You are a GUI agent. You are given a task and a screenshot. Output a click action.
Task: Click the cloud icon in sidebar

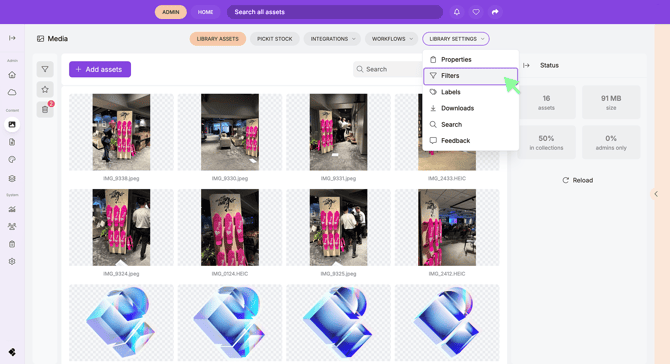coord(12,92)
